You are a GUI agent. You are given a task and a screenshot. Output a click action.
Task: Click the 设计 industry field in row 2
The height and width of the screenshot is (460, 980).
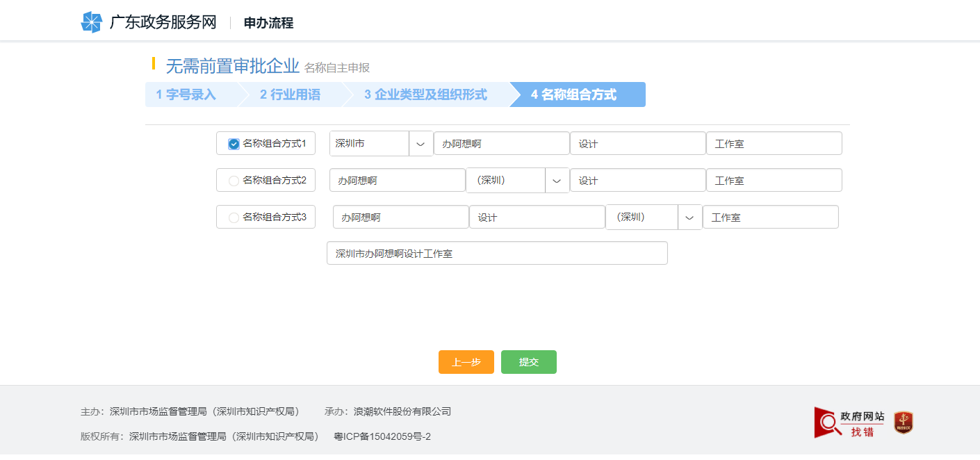pyautogui.click(x=637, y=181)
